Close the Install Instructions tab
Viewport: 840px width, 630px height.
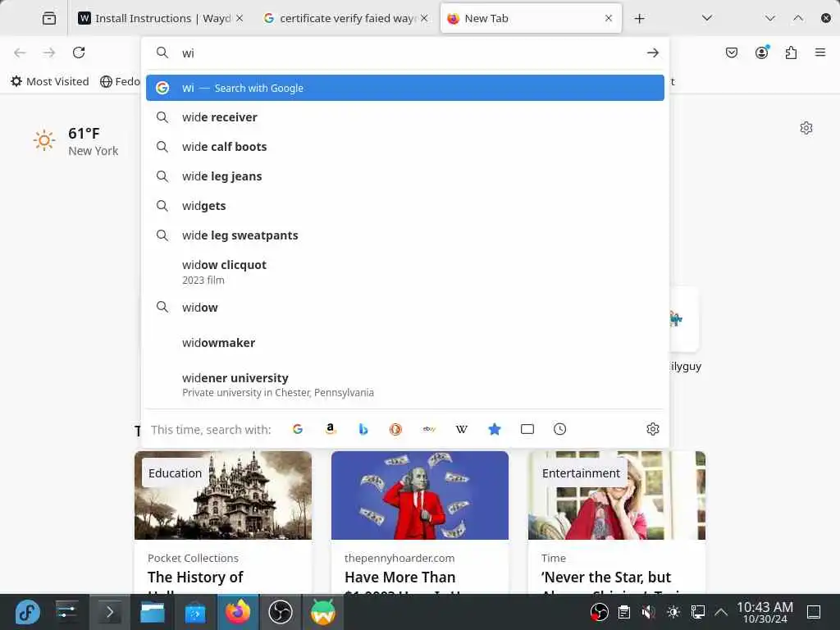coord(240,18)
